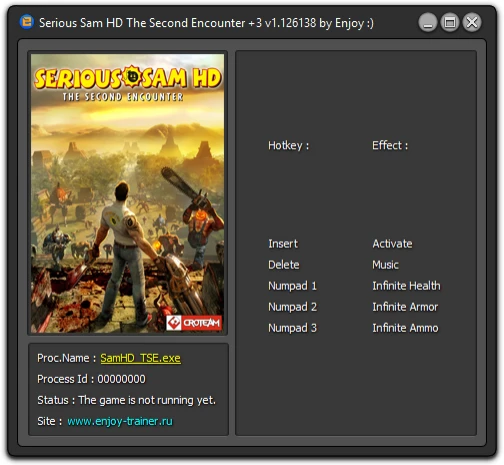Viewport: 504px width, 465px height.
Task: Select the Numpad 2 hotkey label
Action: pyautogui.click(x=292, y=307)
